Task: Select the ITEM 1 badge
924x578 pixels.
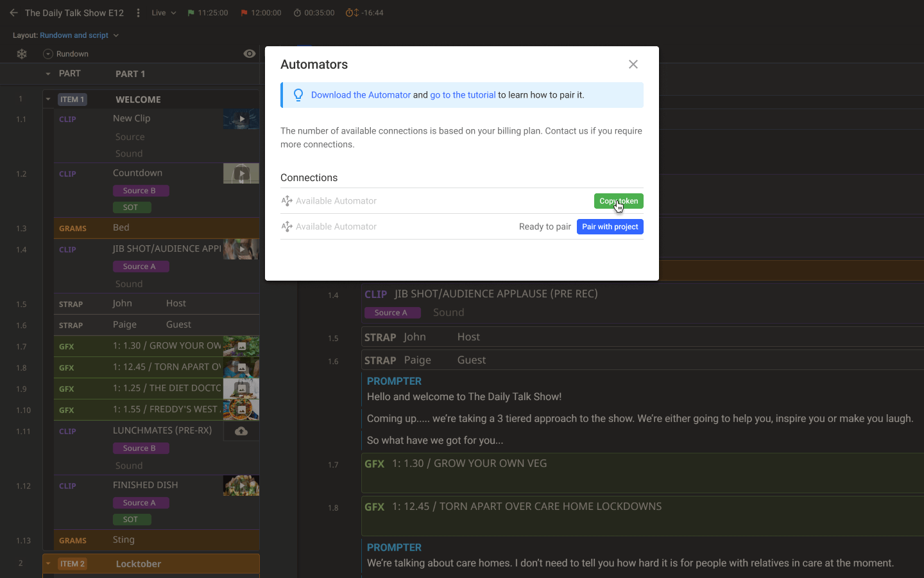Action: tap(72, 100)
